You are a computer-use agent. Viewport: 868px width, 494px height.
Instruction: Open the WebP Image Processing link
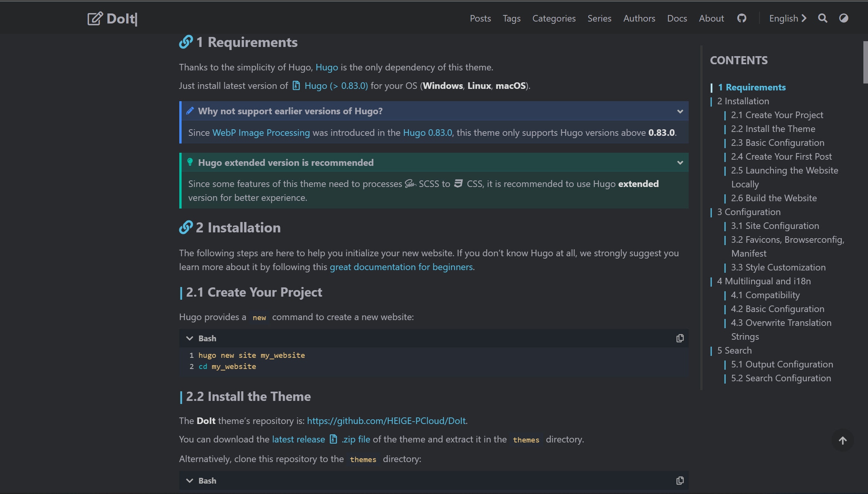point(261,132)
